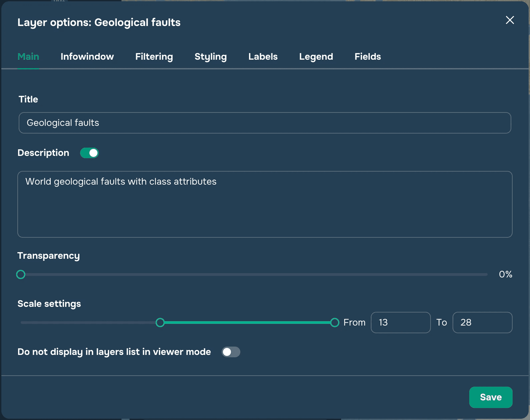Click the Main tab

(28, 56)
